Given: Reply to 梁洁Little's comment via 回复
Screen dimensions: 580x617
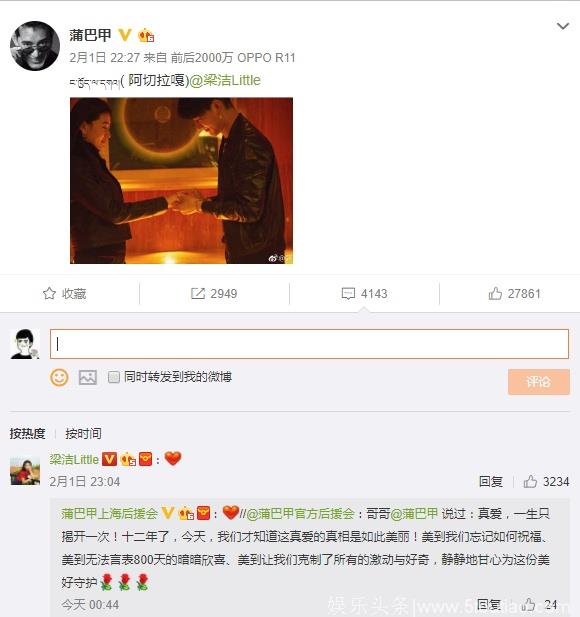Looking at the screenshot, I should tap(491, 481).
